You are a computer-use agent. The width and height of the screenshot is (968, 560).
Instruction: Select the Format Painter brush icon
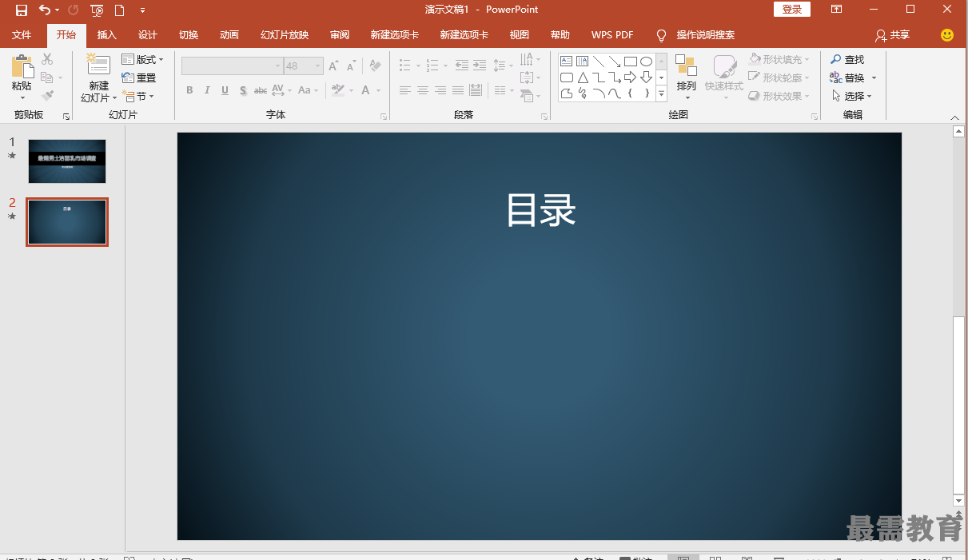(x=47, y=96)
